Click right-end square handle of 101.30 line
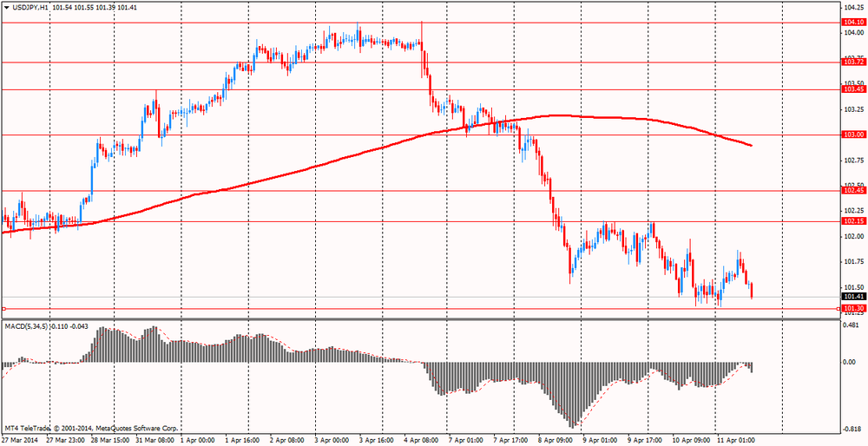This screenshot has height=446, width=868. [x=838, y=284]
